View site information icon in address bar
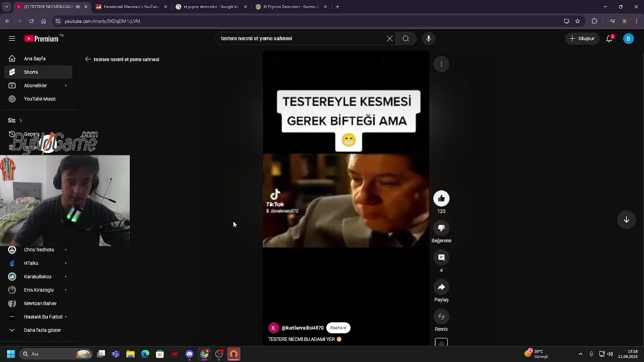Screen dimensions: 644x362 click(x=58, y=21)
